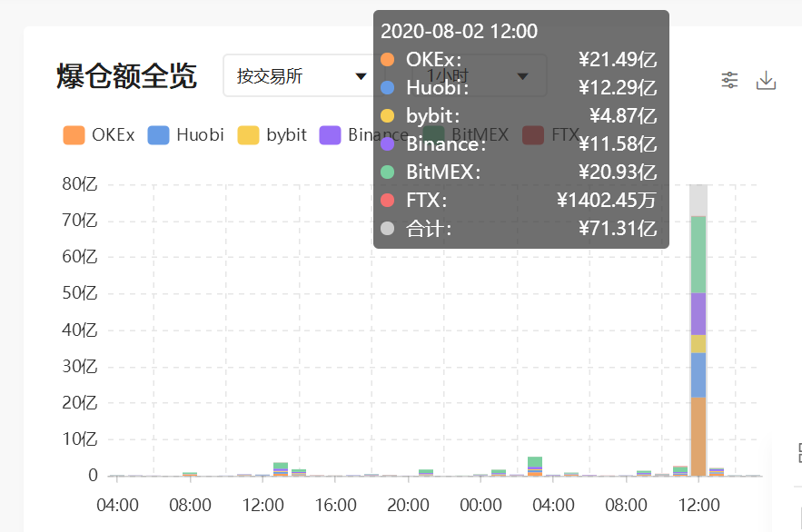Click the blue Huobi segment of tall bar
The image size is (802, 532).
coord(698,375)
